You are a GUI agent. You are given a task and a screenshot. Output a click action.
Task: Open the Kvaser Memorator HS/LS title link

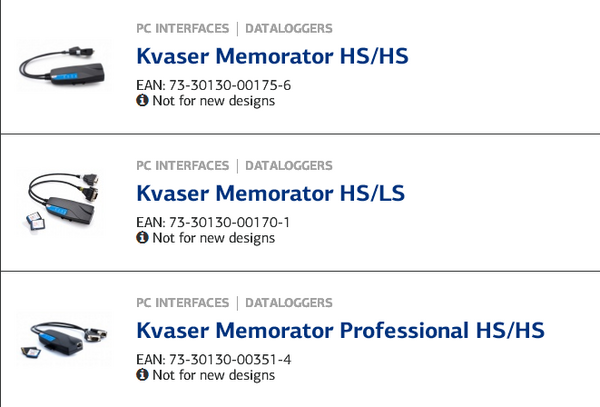271,193
